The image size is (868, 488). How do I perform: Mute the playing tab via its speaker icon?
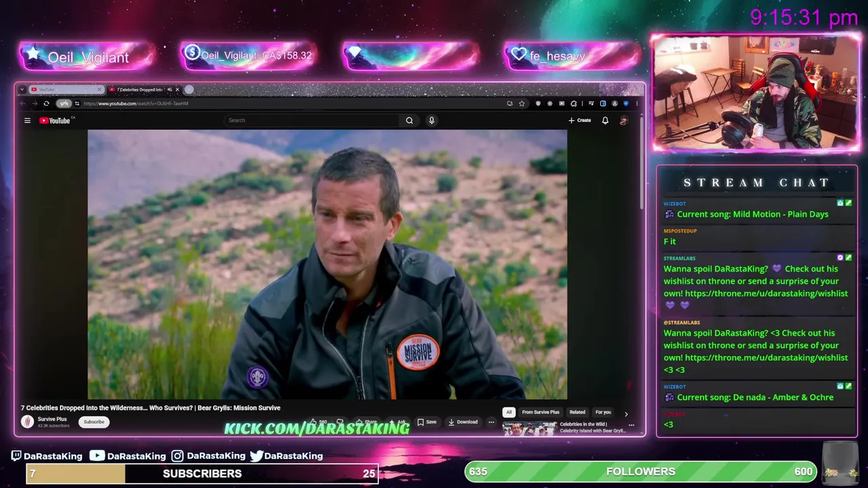pyautogui.click(x=170, y=89)
